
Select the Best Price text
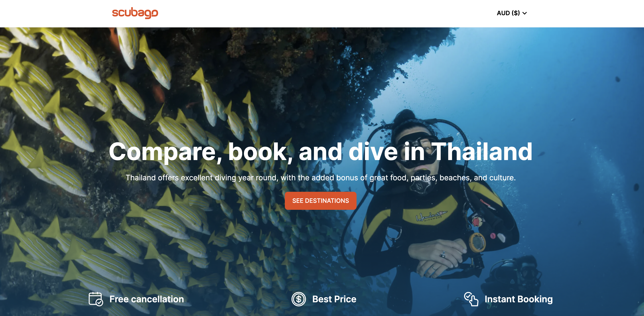(334, 299)
